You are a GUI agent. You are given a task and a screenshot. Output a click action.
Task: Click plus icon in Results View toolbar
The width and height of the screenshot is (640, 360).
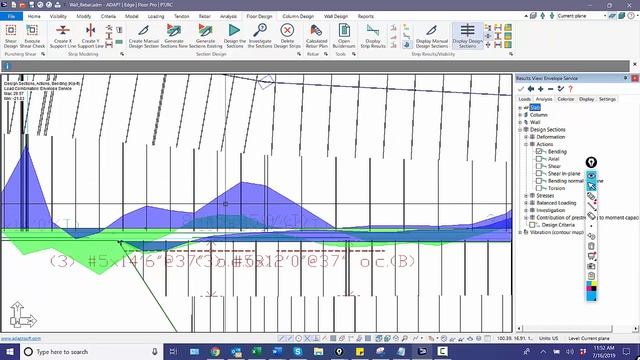tap(540, 89)
